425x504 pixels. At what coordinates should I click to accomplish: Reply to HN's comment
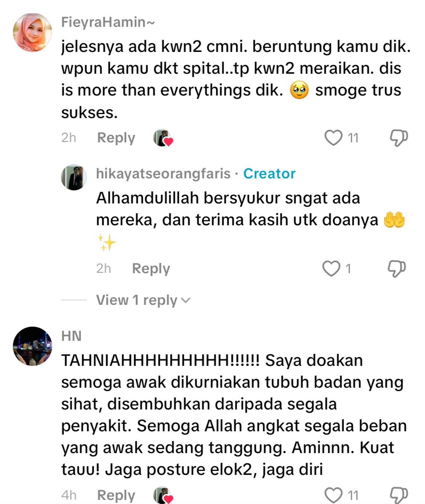116,495
